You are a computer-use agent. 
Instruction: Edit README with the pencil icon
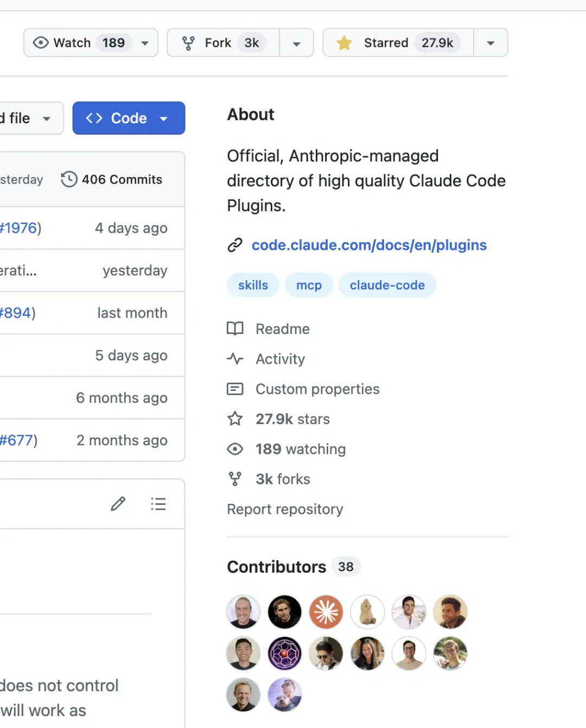point(118,504)
